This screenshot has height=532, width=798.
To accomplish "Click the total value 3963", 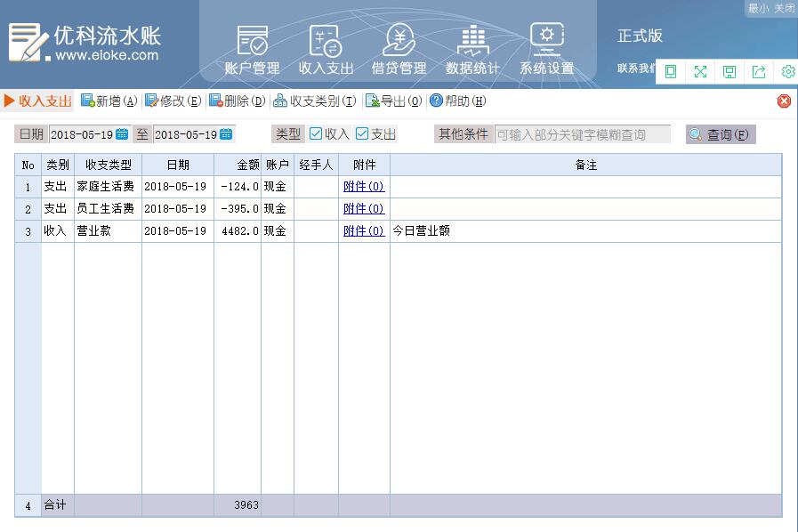I will point(246,505).
